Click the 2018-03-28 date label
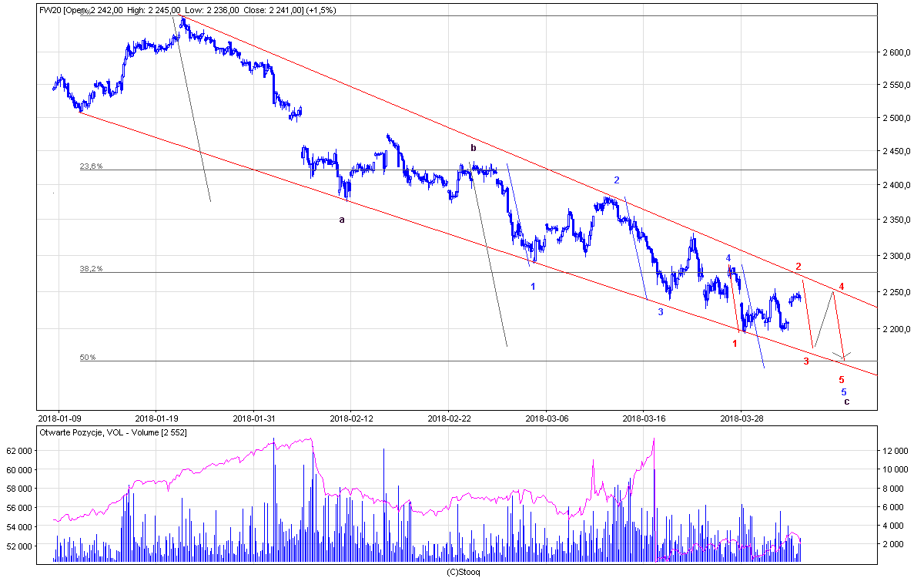 [x=741, y=418]
